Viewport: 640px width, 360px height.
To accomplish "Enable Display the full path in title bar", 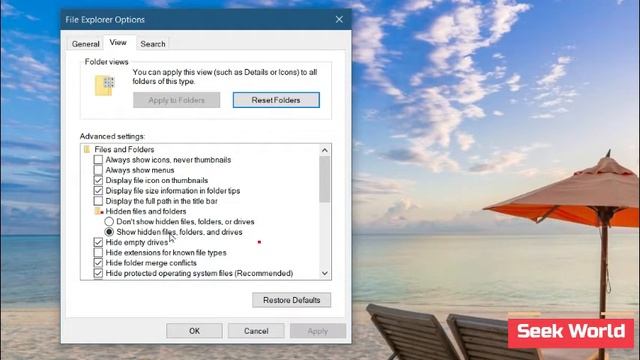I will (98, 201).
